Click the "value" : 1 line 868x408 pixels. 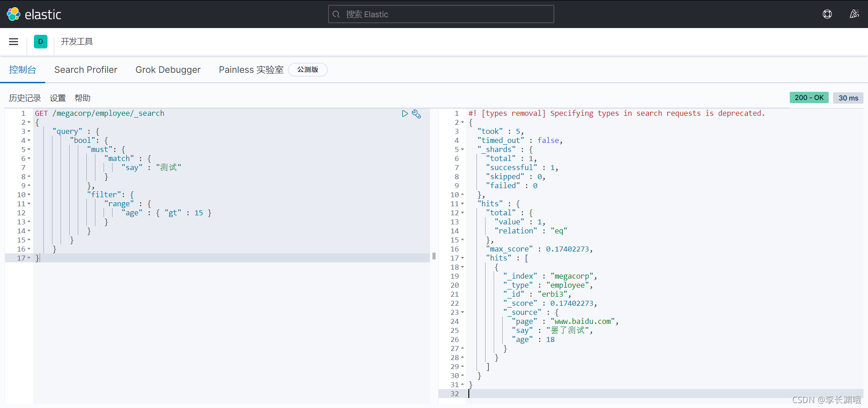[x=520, y=222]
